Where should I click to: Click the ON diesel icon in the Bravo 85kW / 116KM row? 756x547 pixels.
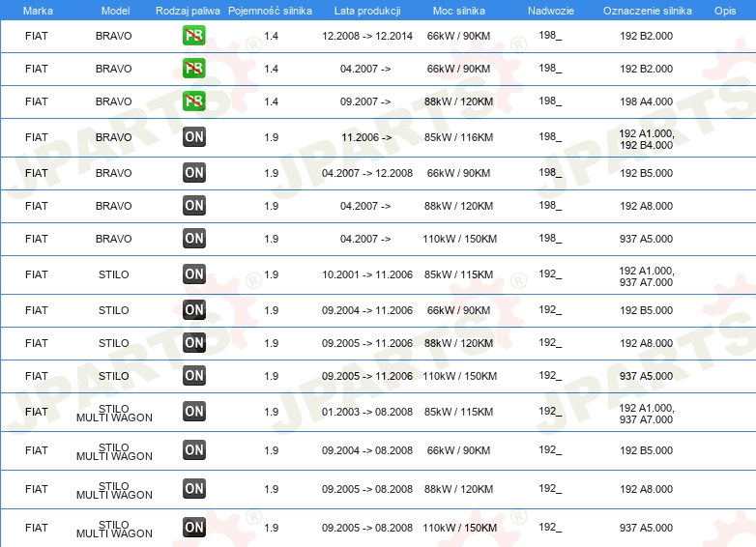coord(194,137)
